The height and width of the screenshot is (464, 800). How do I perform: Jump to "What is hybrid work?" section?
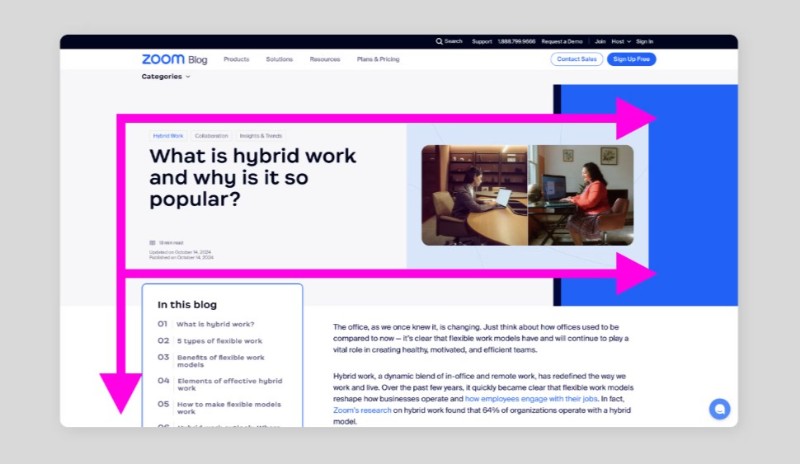(215, 324)
